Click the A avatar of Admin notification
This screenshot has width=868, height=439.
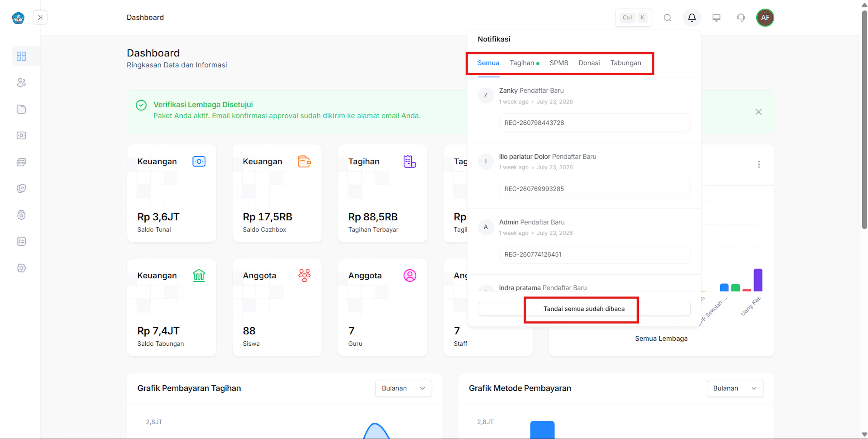pos(486,227)
